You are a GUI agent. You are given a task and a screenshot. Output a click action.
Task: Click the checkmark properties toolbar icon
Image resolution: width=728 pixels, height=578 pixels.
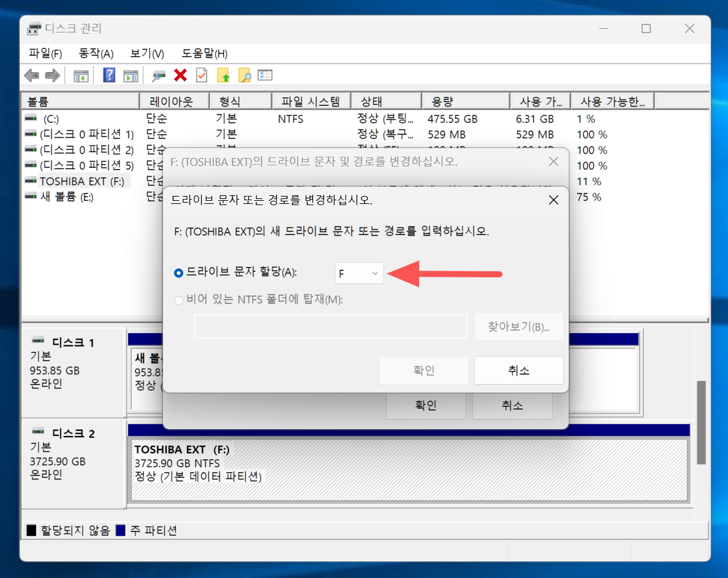coord(202,75)
